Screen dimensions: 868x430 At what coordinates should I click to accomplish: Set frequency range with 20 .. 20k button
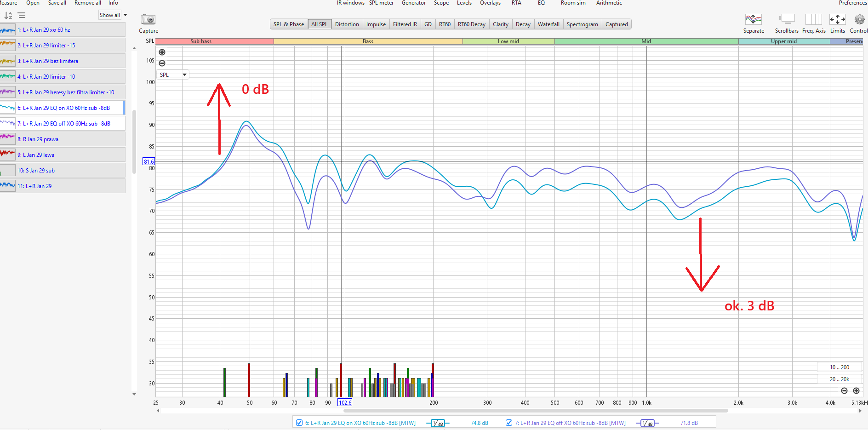839,379
